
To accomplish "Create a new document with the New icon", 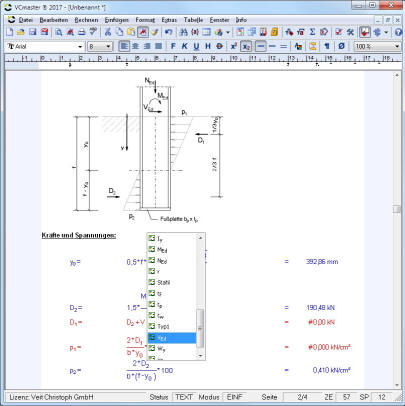I will (10, 32).
